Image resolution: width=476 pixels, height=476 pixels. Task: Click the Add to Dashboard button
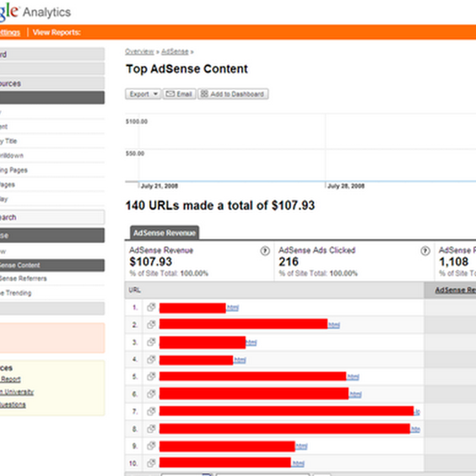(x=233, y=94)
